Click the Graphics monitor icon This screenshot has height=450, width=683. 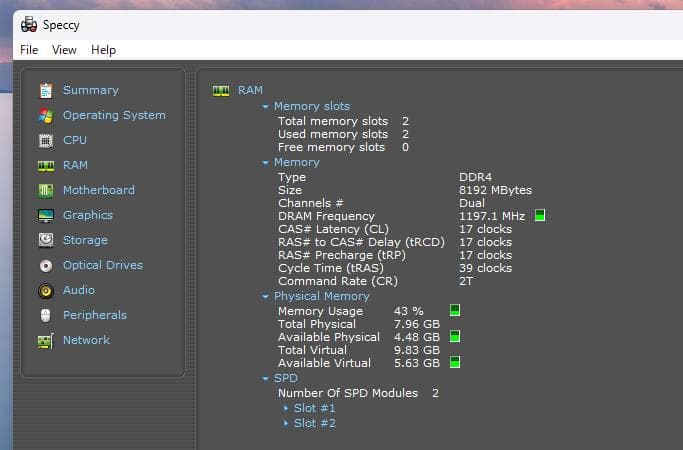click(x=46, y=215)
